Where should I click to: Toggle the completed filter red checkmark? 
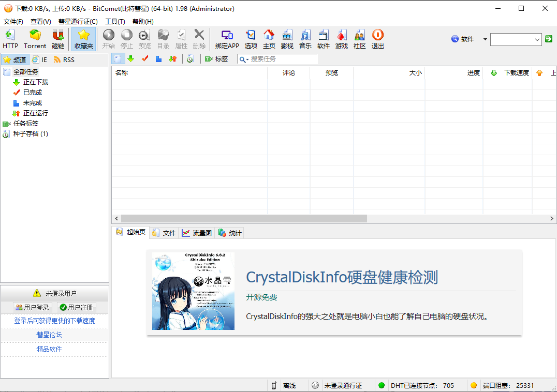pos(145,59)
